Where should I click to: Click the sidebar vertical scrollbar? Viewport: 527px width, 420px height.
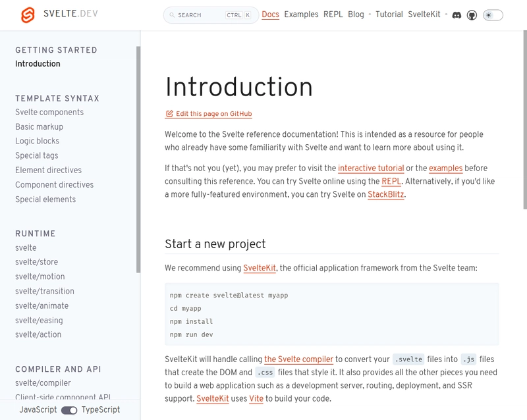(x=138, y=158)
